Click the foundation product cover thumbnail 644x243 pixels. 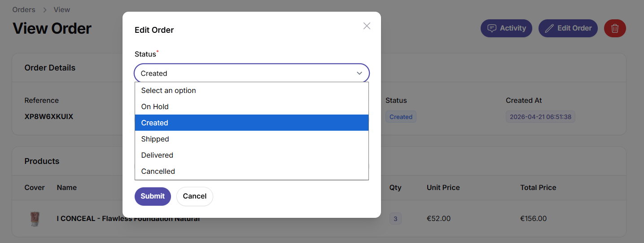(x=35, y=219)
